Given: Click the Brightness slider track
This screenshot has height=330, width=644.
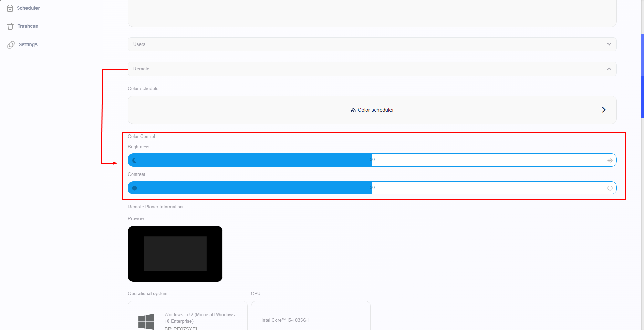Looking at the screenshot, I should [448, 160].
